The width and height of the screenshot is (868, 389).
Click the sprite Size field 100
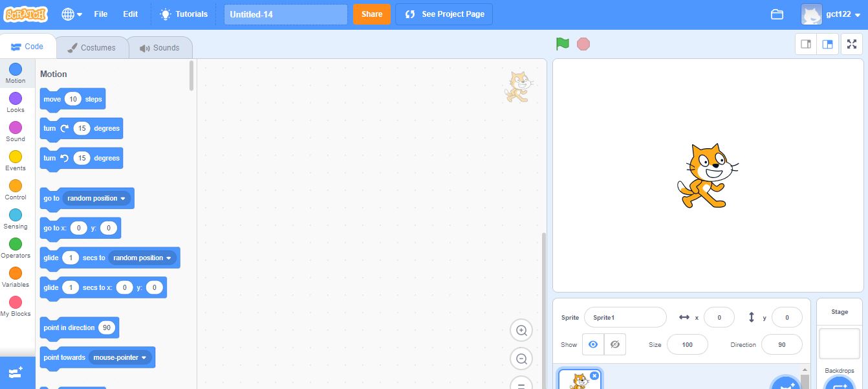pos(687,344)
